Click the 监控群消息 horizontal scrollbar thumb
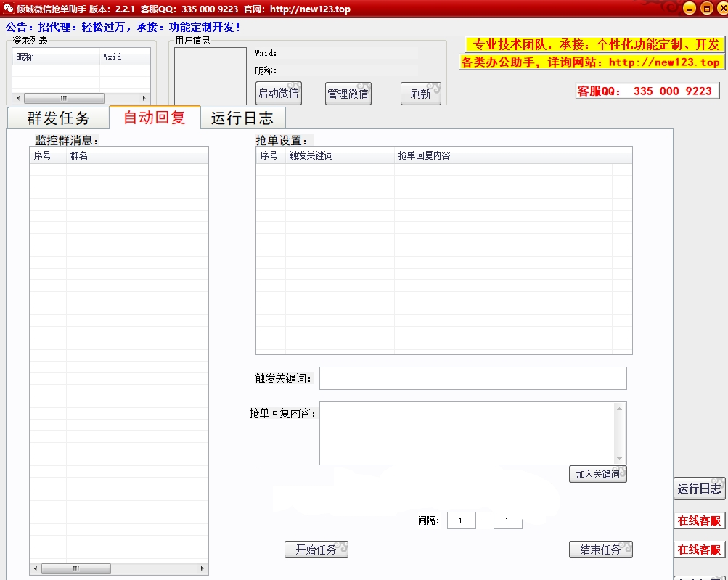 pyautogui.click(x=76, y=568)
